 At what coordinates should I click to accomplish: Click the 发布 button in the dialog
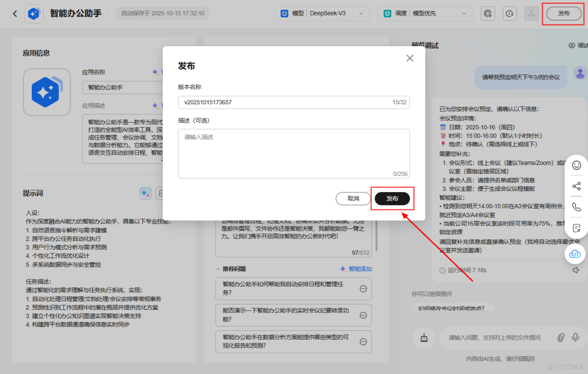[x=392, y=198]
